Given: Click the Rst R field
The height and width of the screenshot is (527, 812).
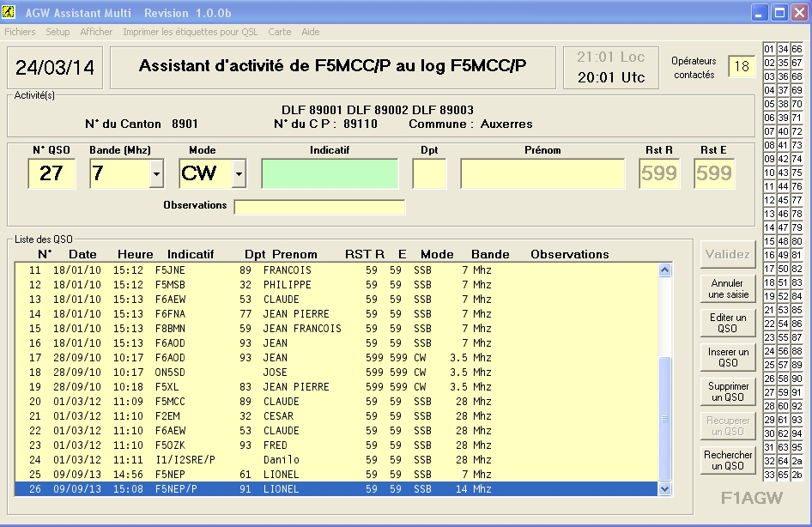Looking at the screenshot, I should pyautogui.click(x=659, y=173).
